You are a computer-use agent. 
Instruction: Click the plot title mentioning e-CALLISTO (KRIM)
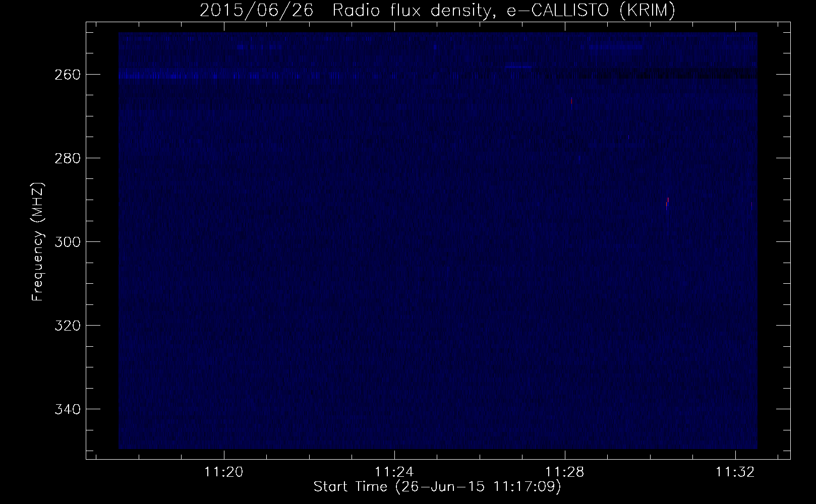[x=437, y=10]
